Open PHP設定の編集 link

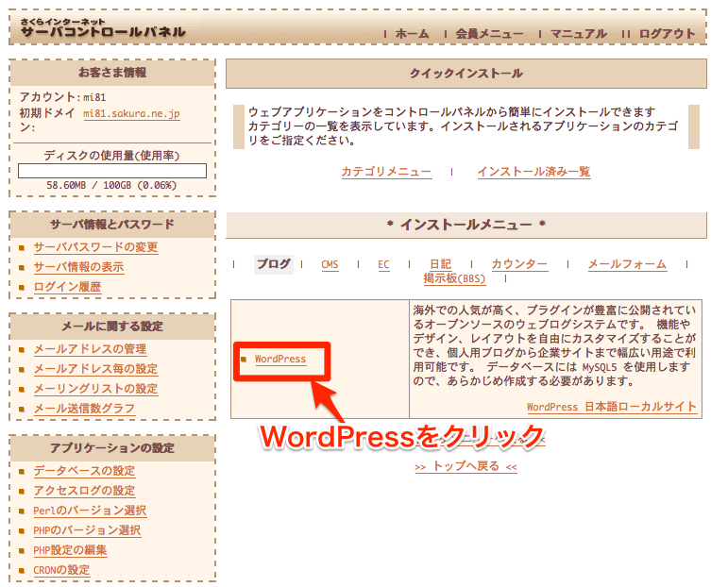coord(70,550)
